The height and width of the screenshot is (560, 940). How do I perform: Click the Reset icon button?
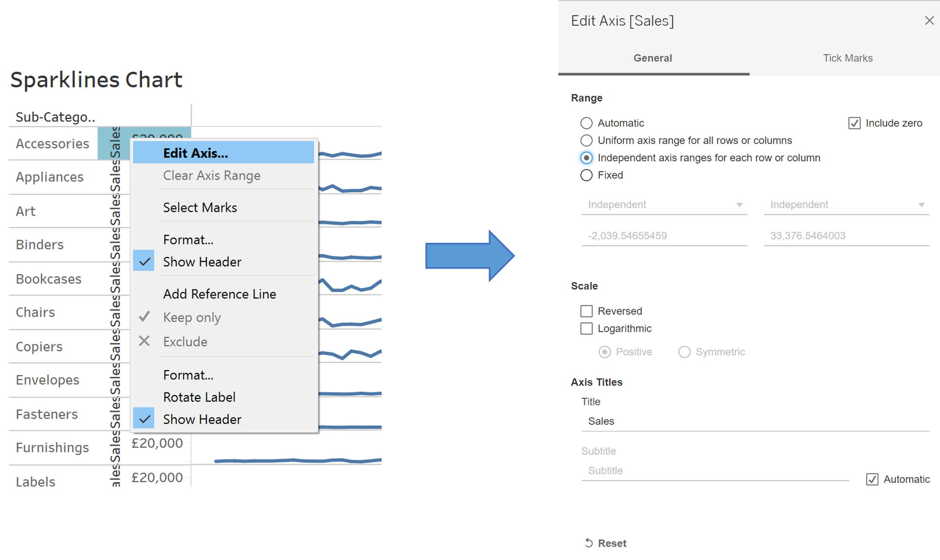(x=589, y=543)
